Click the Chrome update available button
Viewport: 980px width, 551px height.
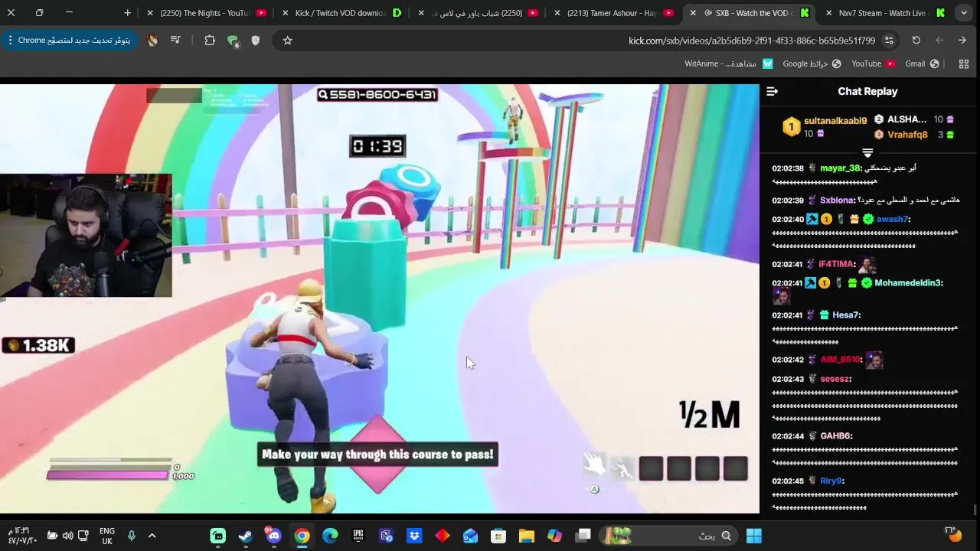69,41
